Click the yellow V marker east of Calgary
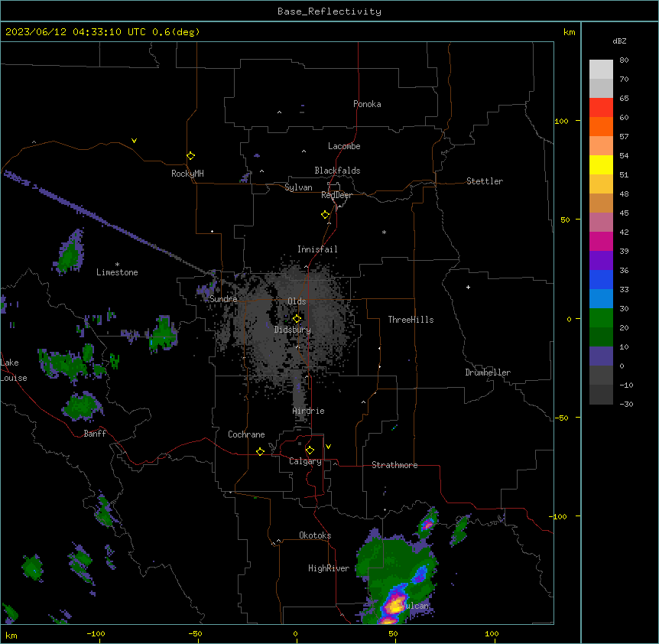The height and width of the screenshot is (644, 659). tap(328, 447)
